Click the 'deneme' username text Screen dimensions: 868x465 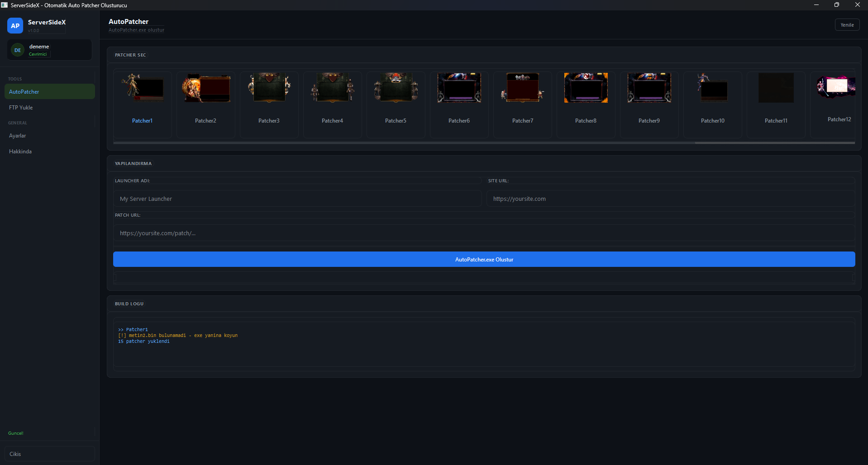39,47
